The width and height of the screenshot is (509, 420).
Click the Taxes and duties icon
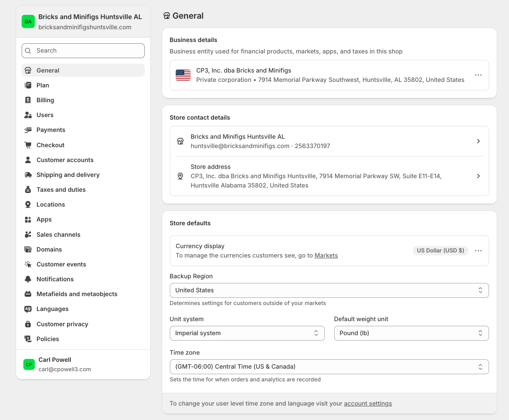tap(28, 190)
